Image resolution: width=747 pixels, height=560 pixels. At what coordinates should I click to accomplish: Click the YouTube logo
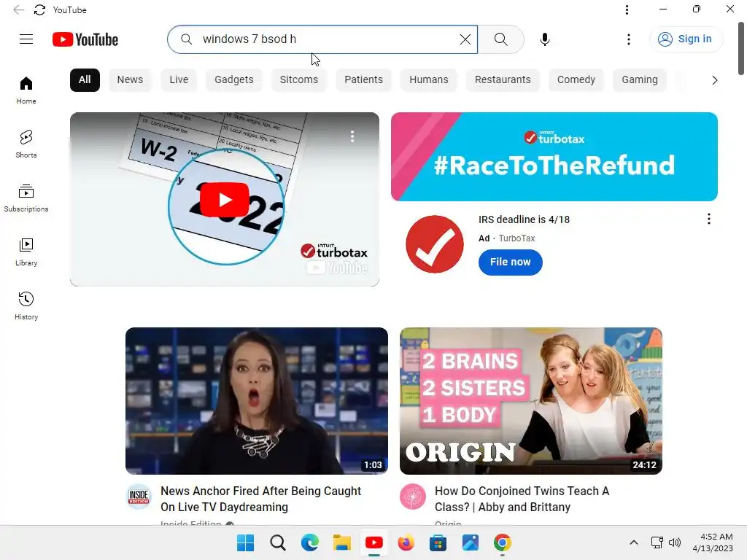coord(85,39)
